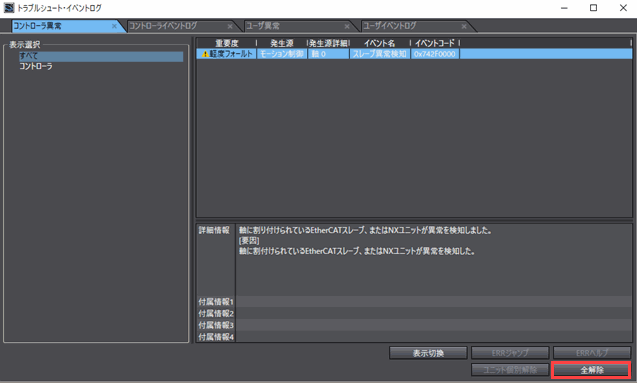Click the 付属情報1 field
The image size is (637, 383).
433,302
